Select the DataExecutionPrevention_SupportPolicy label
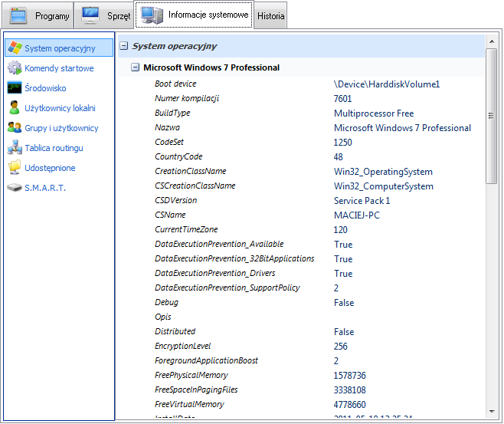 click(227, 288)
